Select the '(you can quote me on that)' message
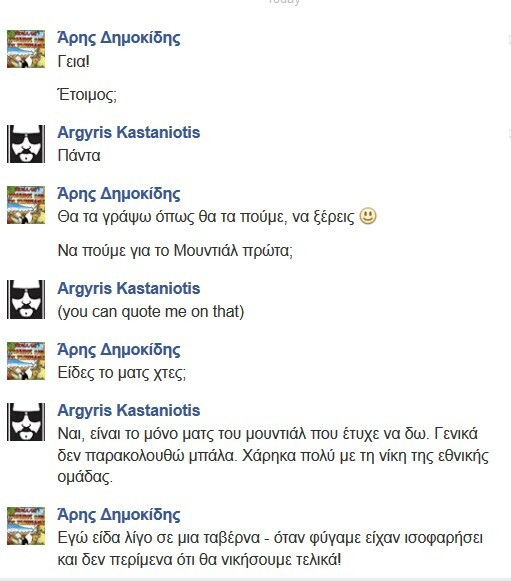The width and height of the screenshot is (511, 581). point(151,312)
